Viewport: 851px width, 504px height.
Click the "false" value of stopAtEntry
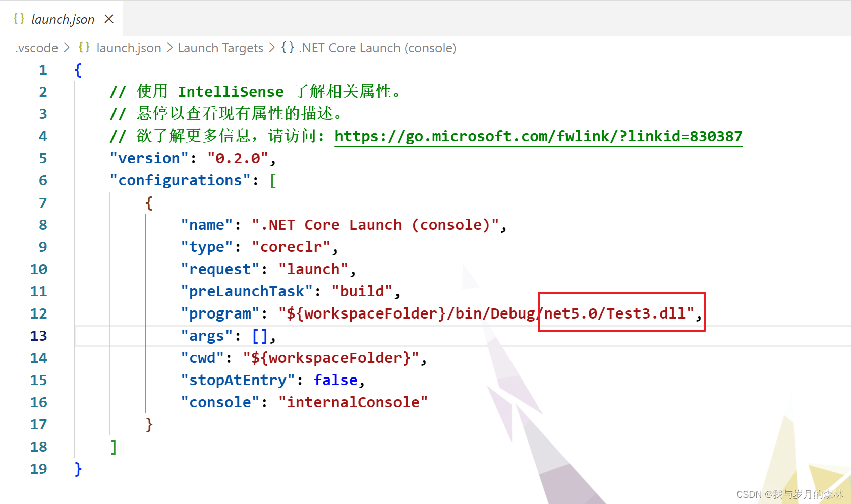pyautogui.click(x=335, y=380)
